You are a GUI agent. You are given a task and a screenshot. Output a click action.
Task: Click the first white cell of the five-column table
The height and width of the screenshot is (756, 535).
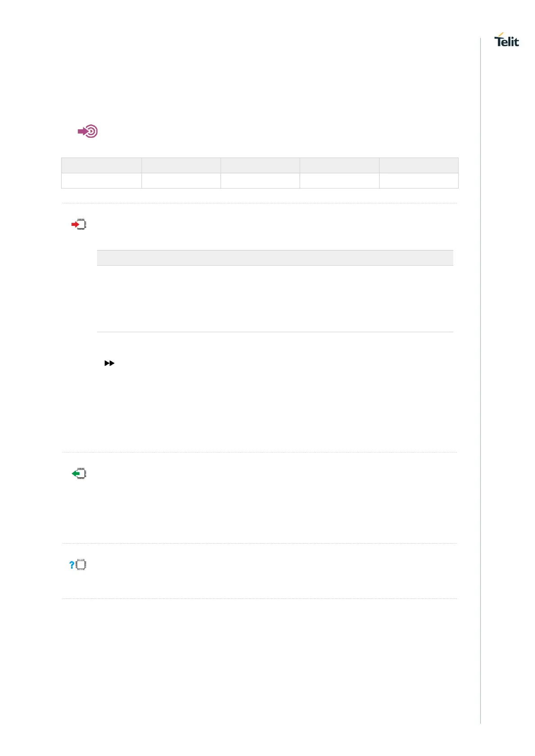pos(102,180)
